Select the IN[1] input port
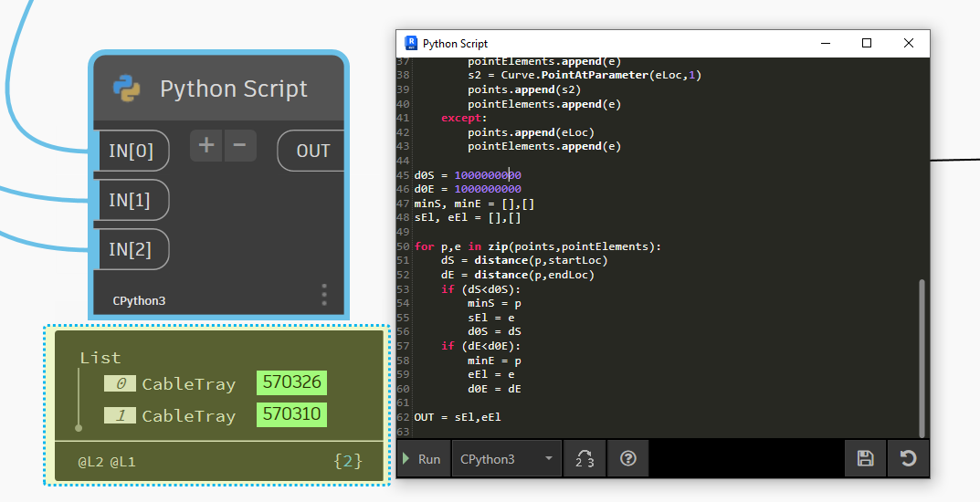980x502 pixels. [x=132, y=200]
